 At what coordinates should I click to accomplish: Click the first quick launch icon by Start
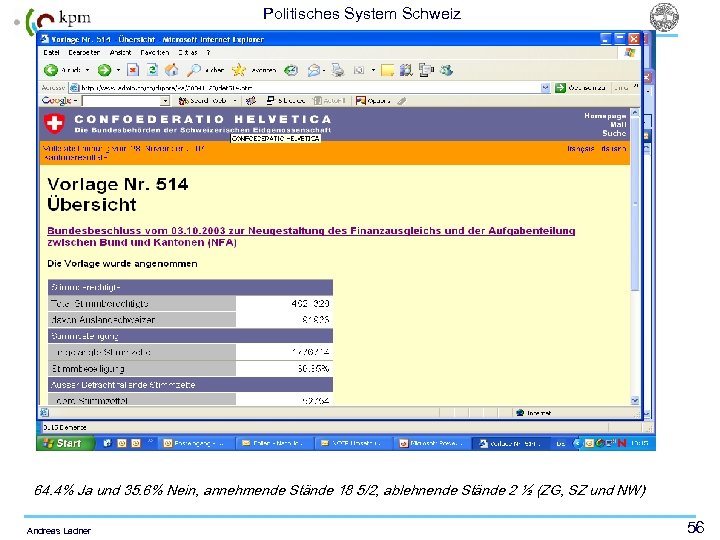click(x=107, y=443)
